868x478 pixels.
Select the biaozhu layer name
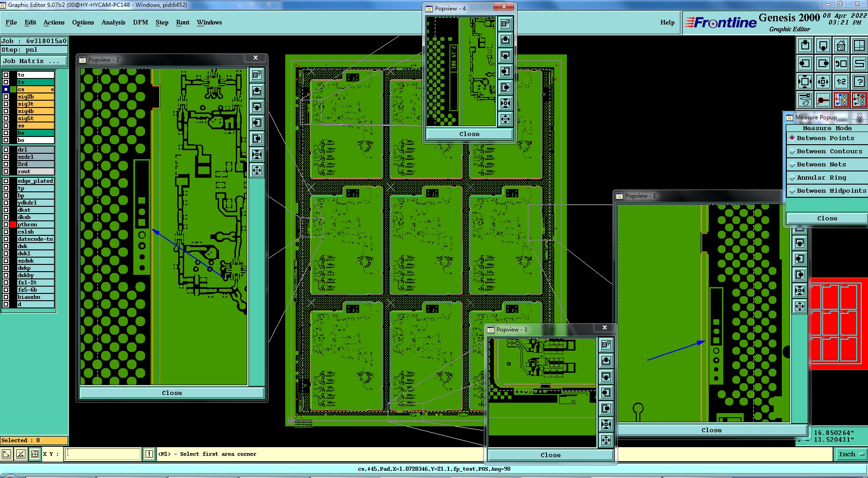(35, 297)
